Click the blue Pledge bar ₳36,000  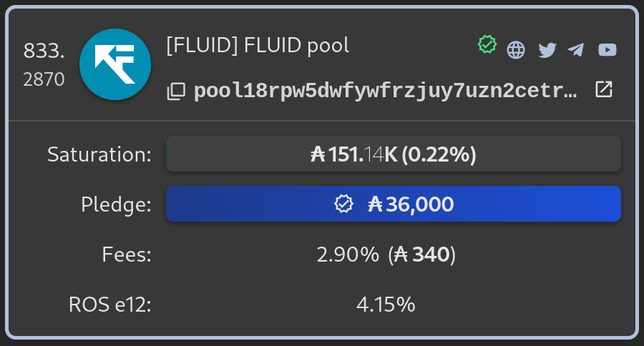click(394, 204)
